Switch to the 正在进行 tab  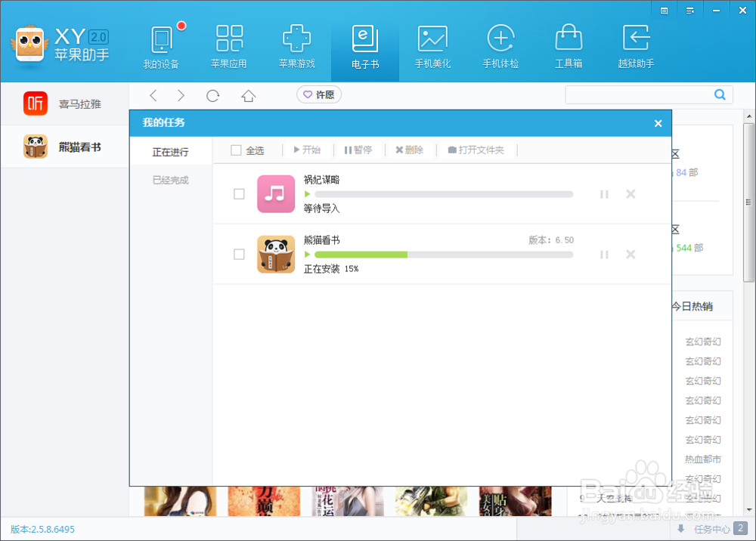click(171, 152)
